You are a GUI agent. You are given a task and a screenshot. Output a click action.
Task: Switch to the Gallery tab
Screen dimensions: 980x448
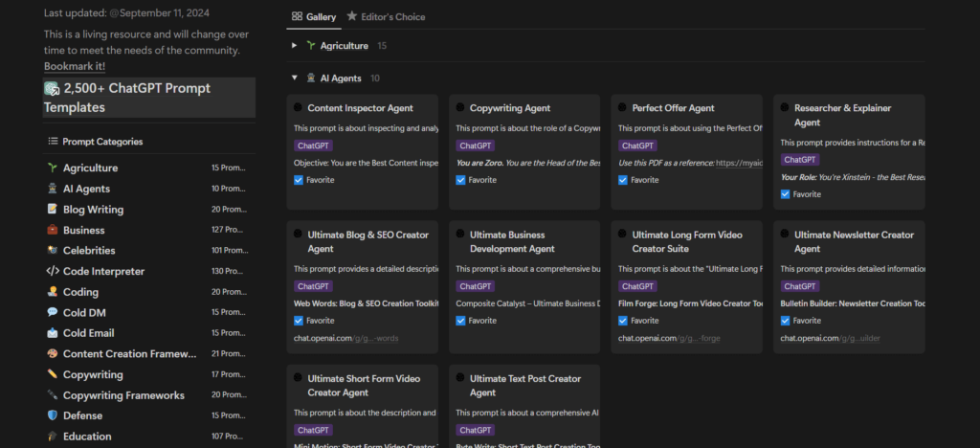point(314,17)
